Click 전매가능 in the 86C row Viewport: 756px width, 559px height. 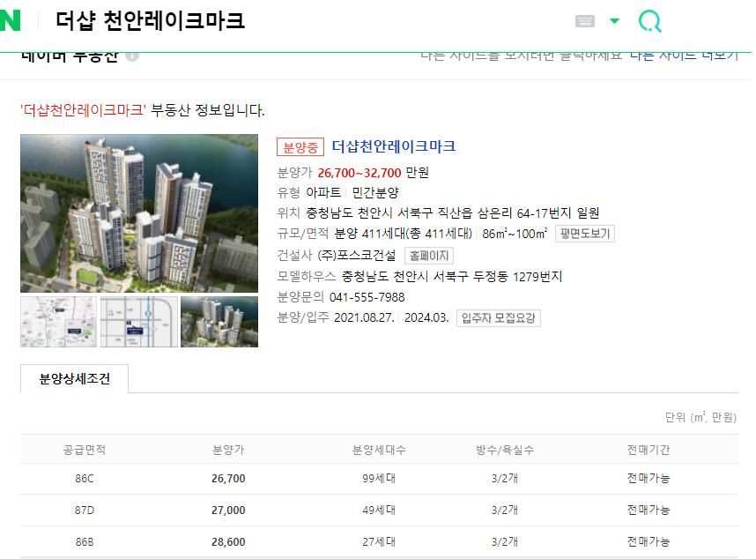pos(648,479)
